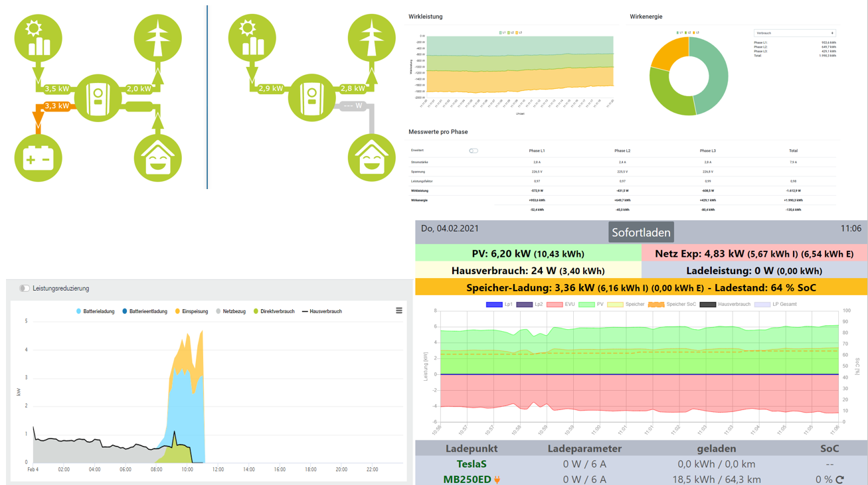Toggle Batterieladung series in the chart legend
868x485 pixels.
[x=96, y=311]
